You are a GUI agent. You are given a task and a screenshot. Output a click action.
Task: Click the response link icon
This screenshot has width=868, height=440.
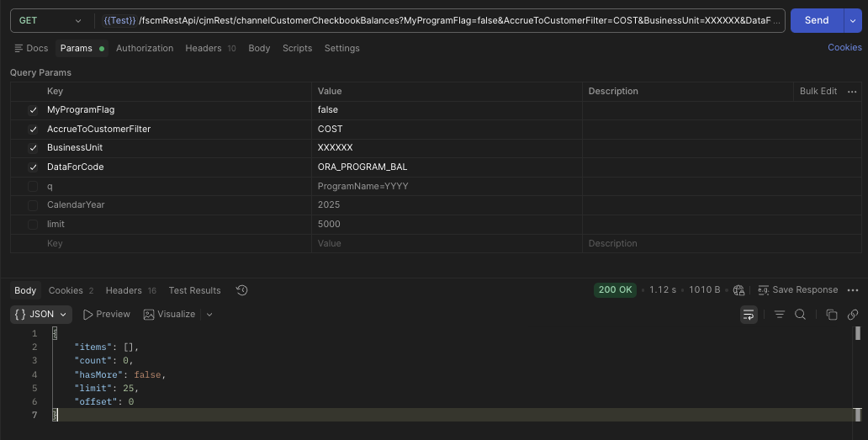coord(853,315)
